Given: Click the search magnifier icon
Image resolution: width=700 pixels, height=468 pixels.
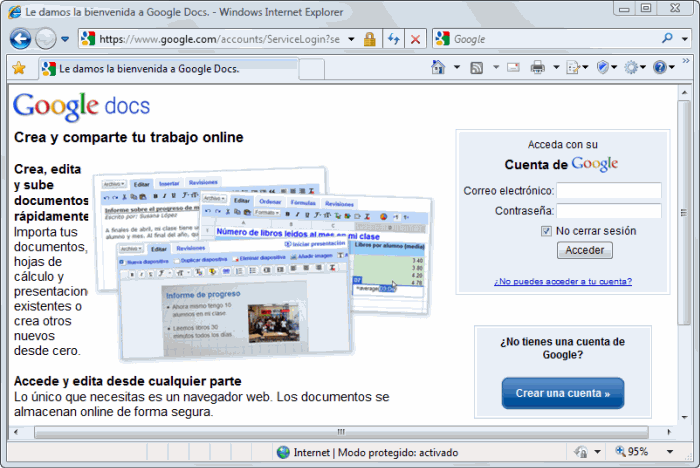Looking at the screenshot, I should click(x=668, y=39).
